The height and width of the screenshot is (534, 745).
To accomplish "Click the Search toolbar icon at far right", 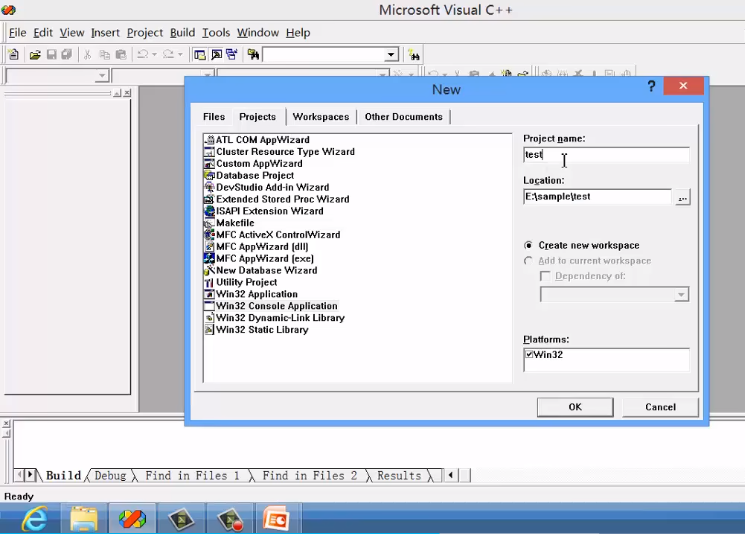I will pyautogui.click(x=414, y=54).
